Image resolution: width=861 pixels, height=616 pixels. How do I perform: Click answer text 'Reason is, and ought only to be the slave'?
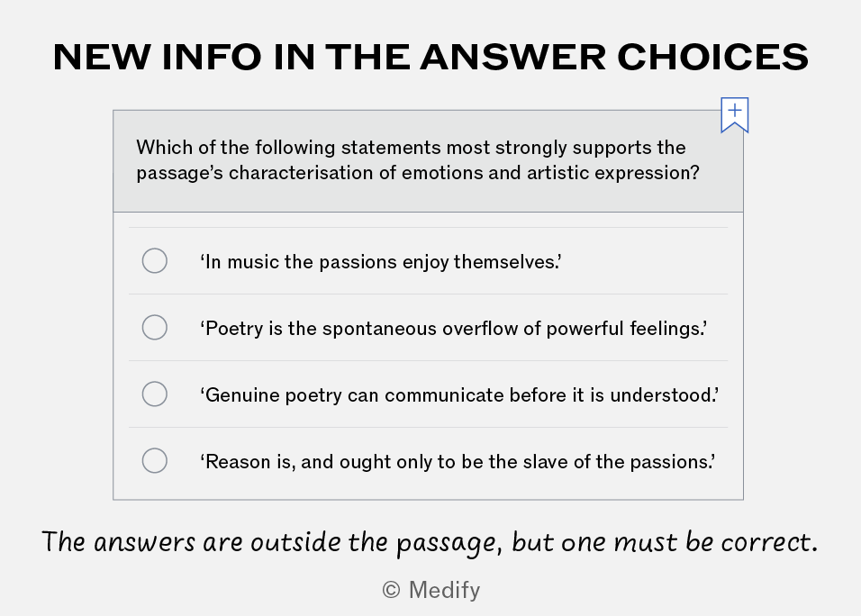pos(457,462)
